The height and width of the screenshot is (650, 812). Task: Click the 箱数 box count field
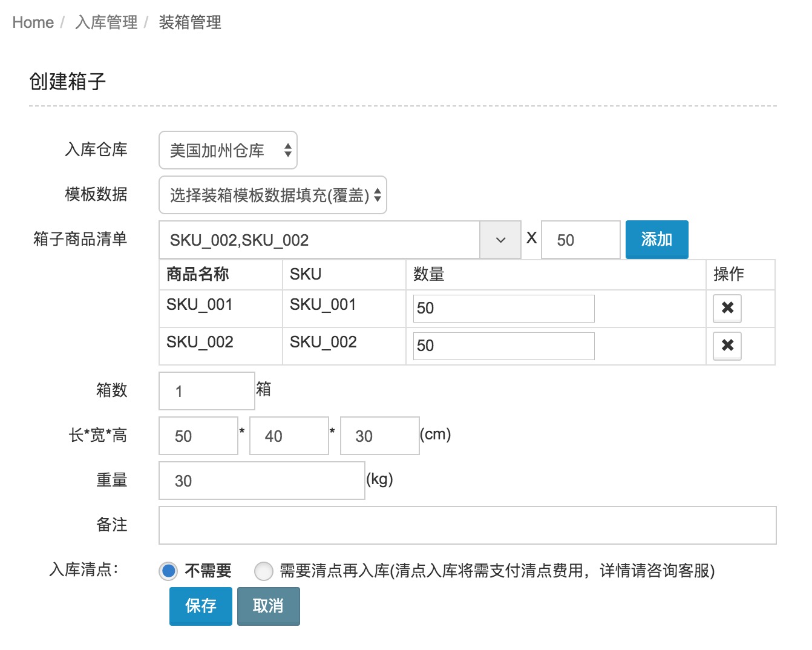[x=206, y=391]
